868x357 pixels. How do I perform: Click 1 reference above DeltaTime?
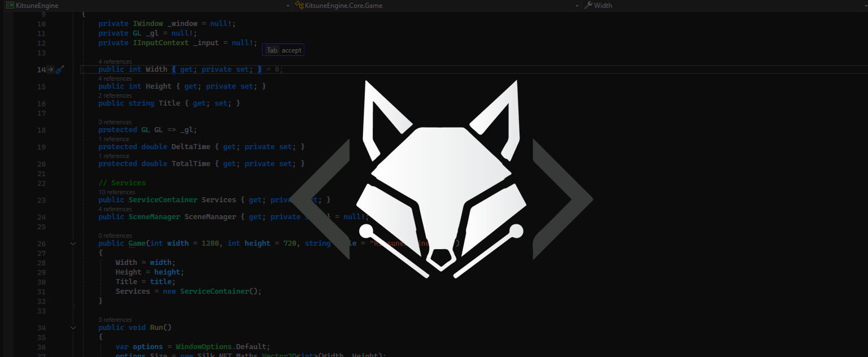click(114, 139)
